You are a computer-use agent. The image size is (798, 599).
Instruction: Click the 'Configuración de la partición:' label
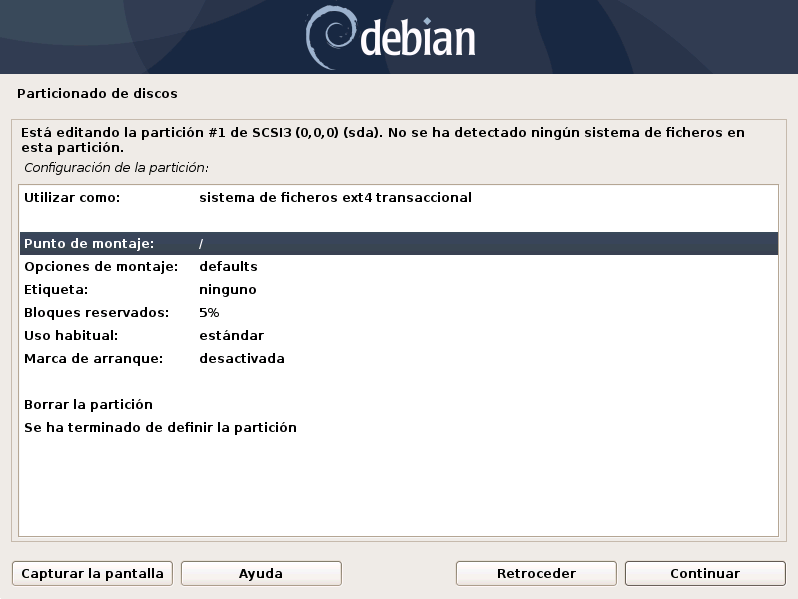(116, 168)
